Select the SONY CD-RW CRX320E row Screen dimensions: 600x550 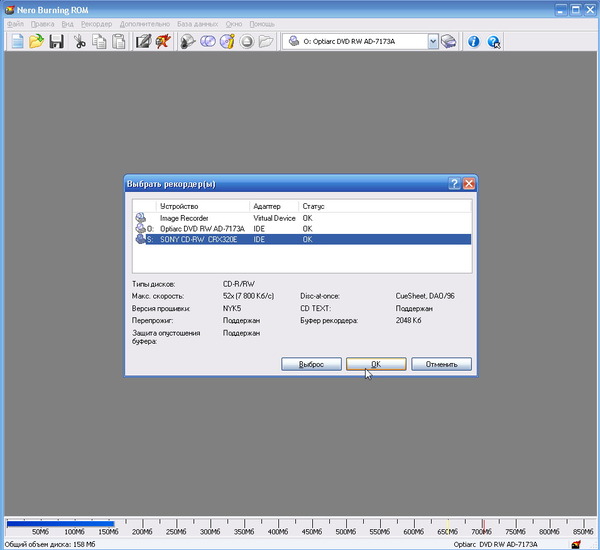click(x=302, y=239)
